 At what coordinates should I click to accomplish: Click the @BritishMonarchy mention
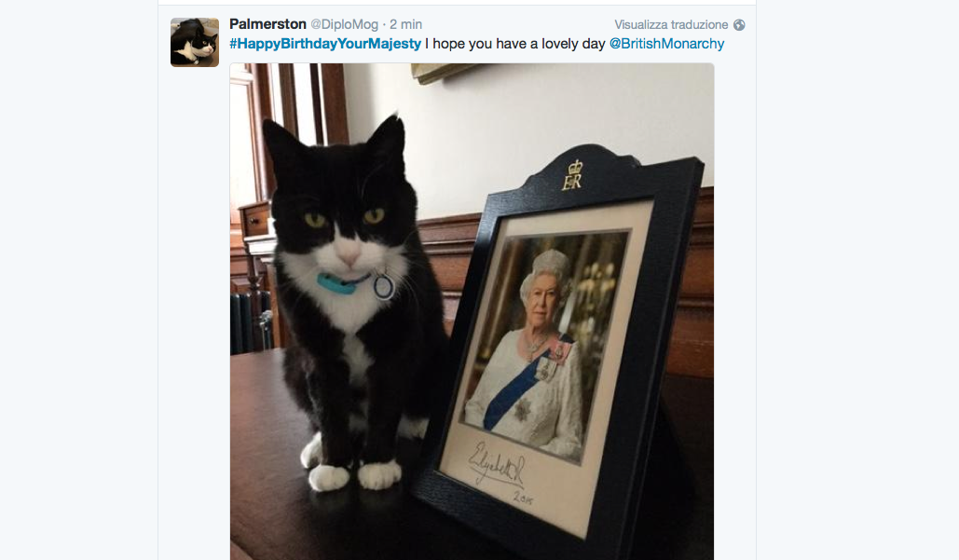click(x=666, y=44)
